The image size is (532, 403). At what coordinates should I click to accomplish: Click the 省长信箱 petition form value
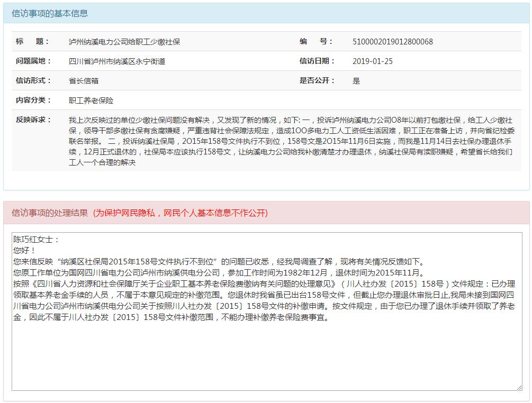pyautogui.click(x=84, y=81)
